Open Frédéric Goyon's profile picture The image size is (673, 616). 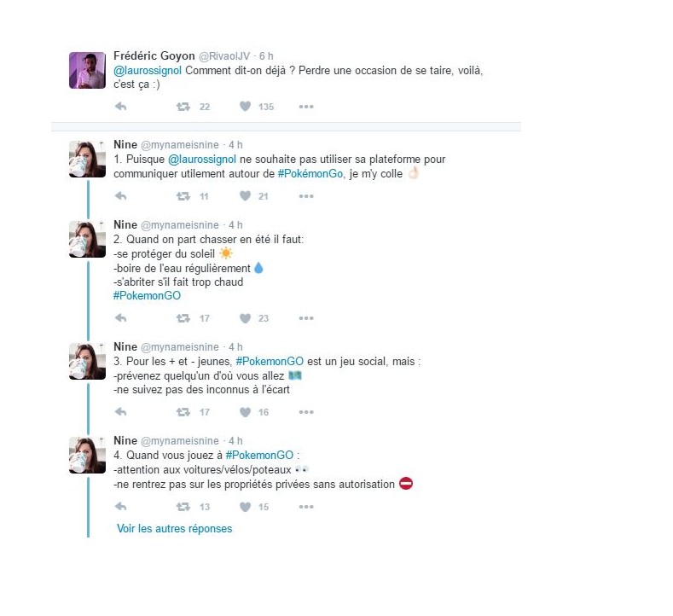[87, 71]
